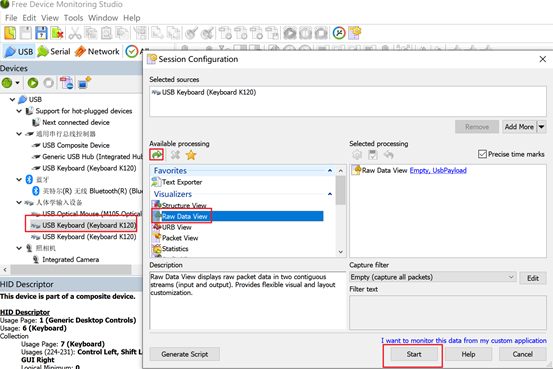Click the green globe icon in Devices toolbar

click(7, 83)
